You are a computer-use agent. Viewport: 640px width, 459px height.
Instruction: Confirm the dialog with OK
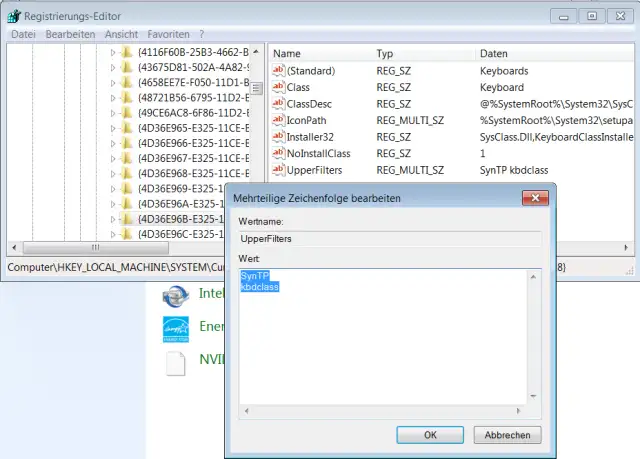click(430, 435)
